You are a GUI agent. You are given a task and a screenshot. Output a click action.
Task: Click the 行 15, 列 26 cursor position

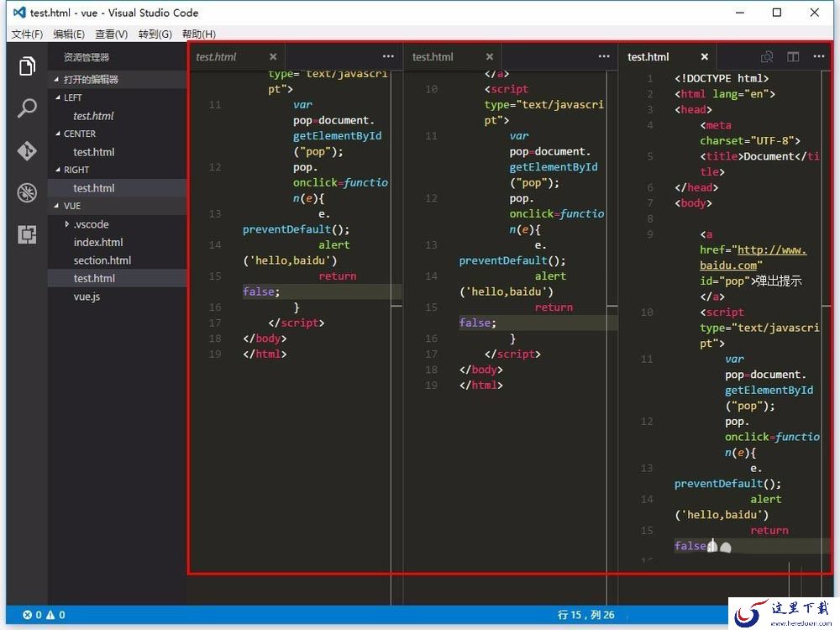pos(586,615)
